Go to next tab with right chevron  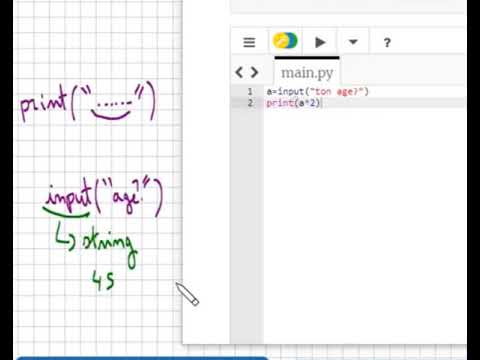coord(254,72)
